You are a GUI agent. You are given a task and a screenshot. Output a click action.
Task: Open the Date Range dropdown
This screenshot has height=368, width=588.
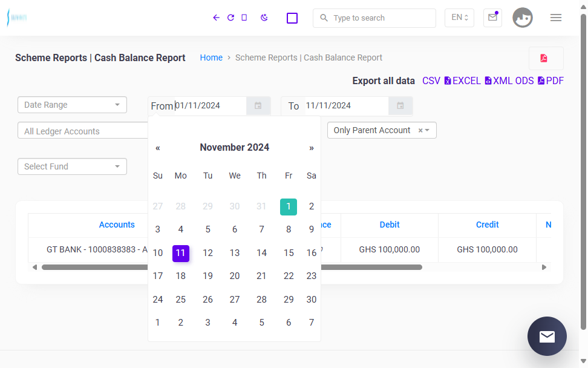click(72, 105)
